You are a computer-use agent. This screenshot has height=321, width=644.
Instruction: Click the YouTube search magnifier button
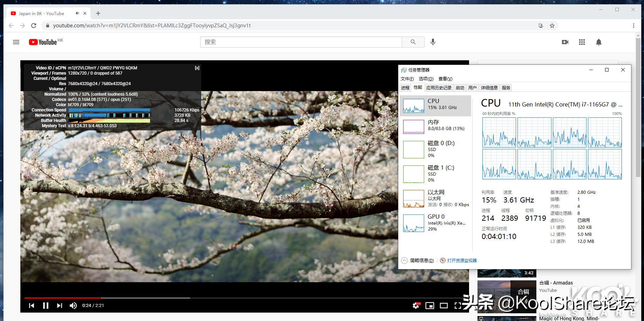tap(413, 42)
